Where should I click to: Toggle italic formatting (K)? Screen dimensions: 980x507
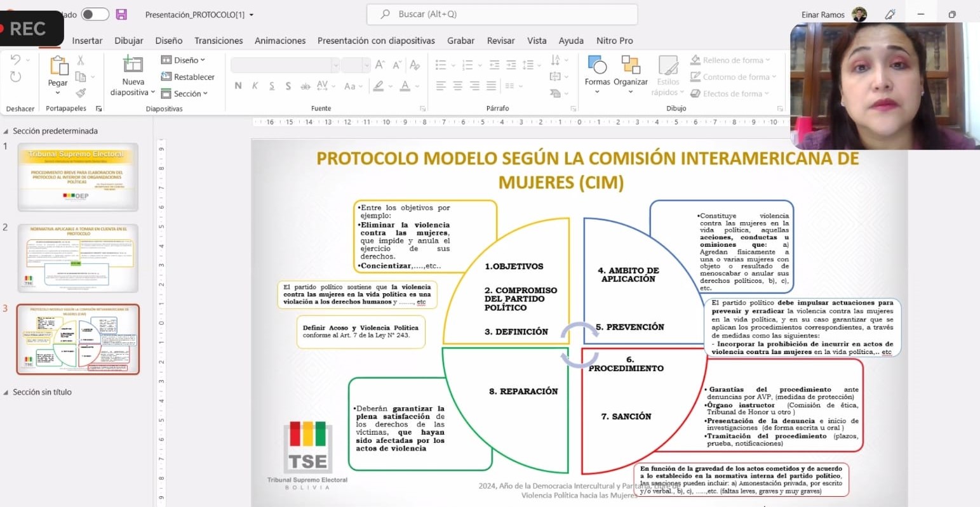255,86
